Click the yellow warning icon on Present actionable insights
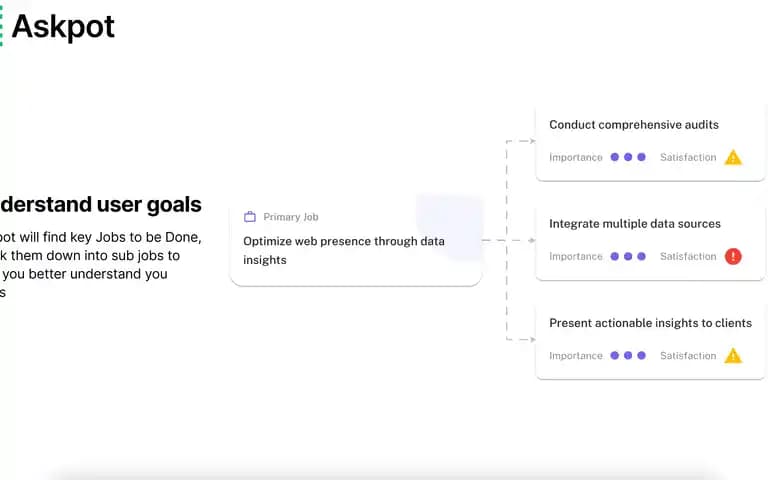 (x=733, y=356)
